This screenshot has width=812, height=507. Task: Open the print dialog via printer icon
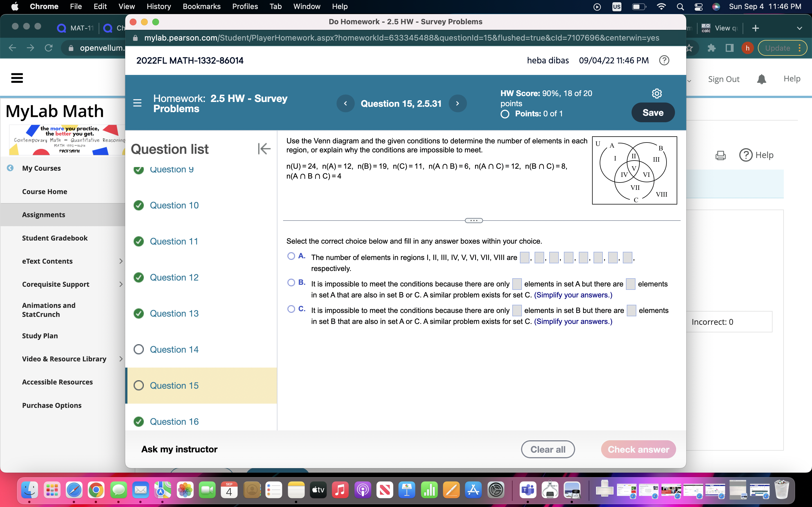pos(720,155)
